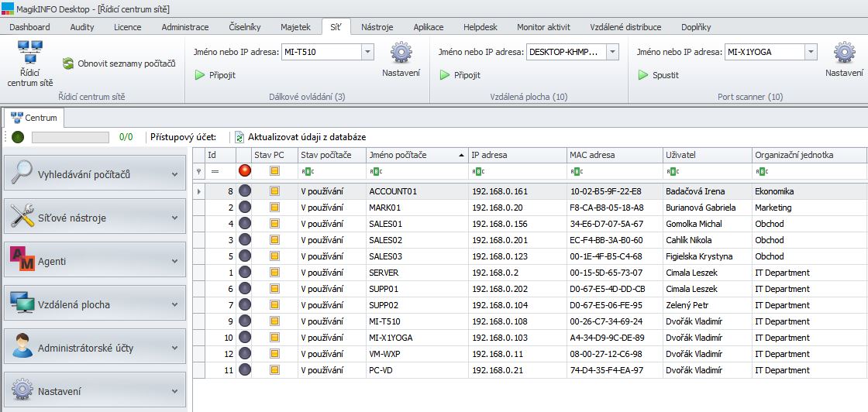Click Stav PC yellow icon for SUPP01

tap(274, 289)
